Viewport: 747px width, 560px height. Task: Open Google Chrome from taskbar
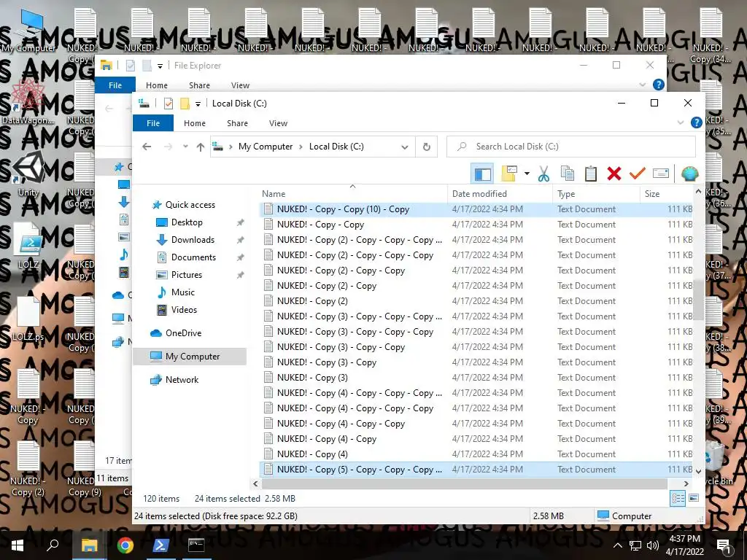tap(125, 545)
